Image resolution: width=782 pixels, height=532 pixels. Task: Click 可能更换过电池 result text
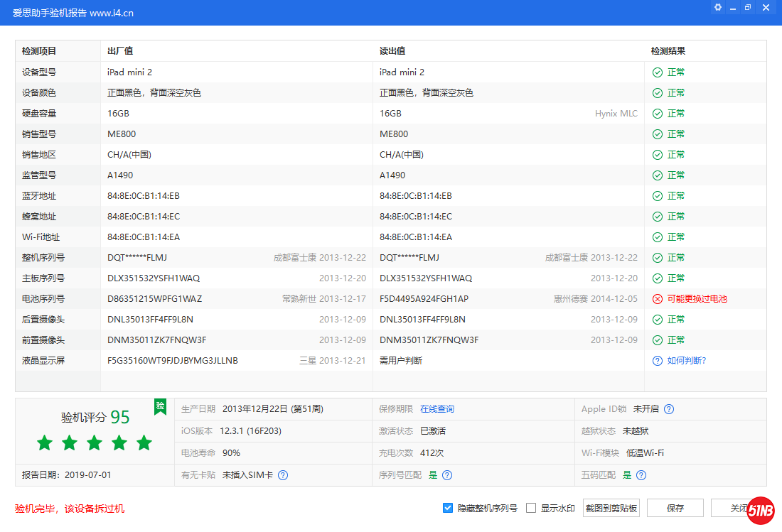(697, 299)
